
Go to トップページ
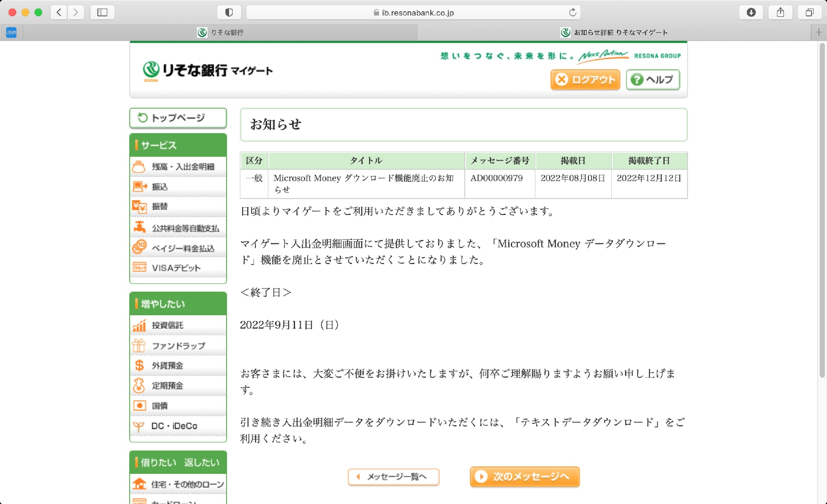click(178, 118)
